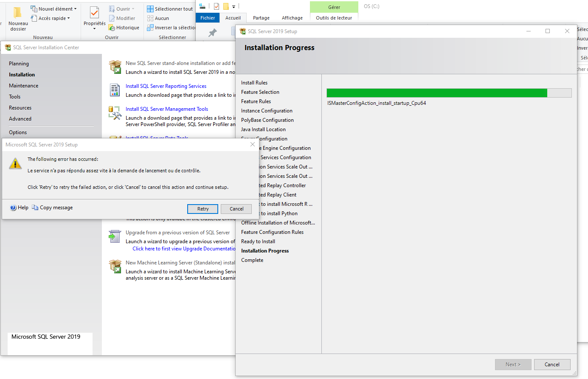Click the stand-alone installation box icon
The height and width of the screenshot is (379, 588).
point(115,67)
